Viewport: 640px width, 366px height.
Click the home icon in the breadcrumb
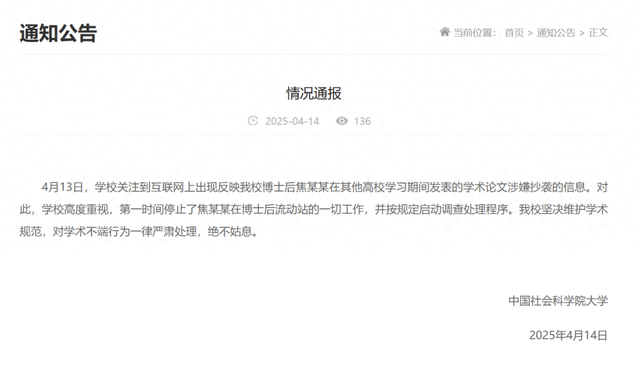444,32
